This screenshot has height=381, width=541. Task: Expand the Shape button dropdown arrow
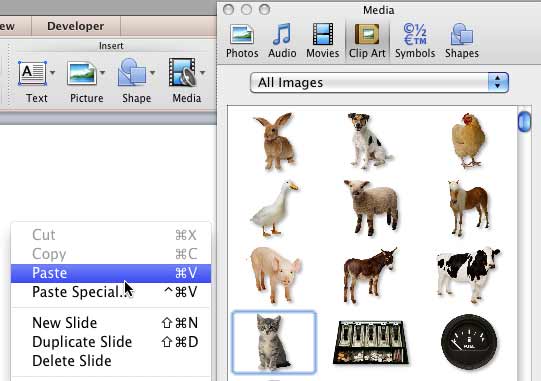tap(153, 72)
